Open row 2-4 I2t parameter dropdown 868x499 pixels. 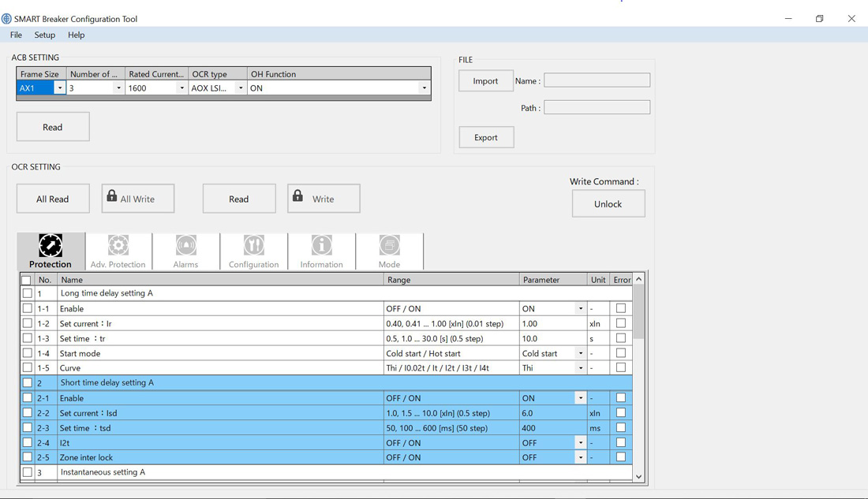point(581,442)
